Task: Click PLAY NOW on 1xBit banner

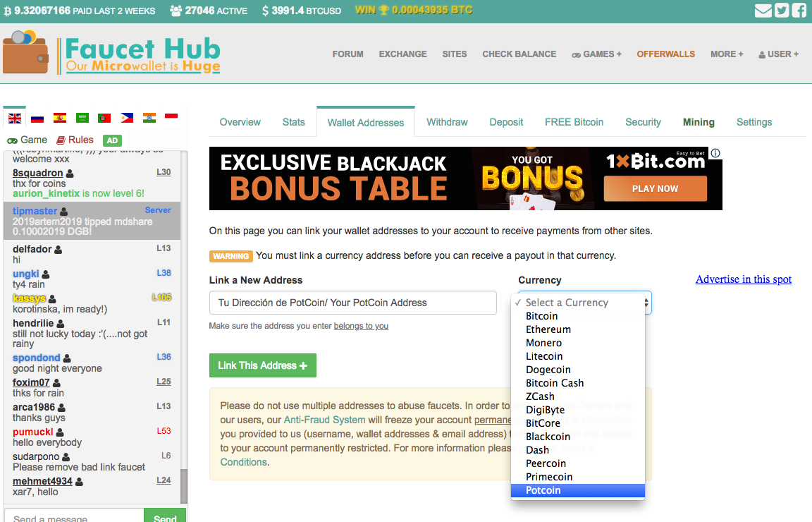Action: point(655,188)
